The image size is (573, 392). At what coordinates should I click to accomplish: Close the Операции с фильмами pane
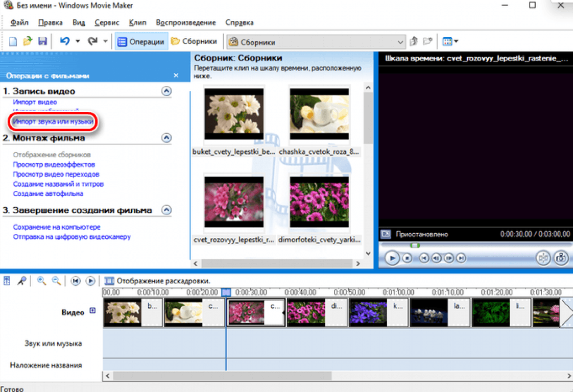(x=176, y=75)
